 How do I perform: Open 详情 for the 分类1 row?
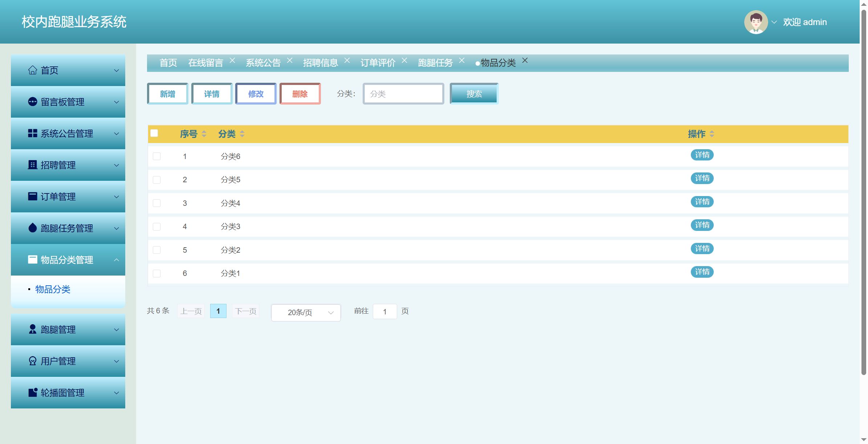click(x=702, y=272)
